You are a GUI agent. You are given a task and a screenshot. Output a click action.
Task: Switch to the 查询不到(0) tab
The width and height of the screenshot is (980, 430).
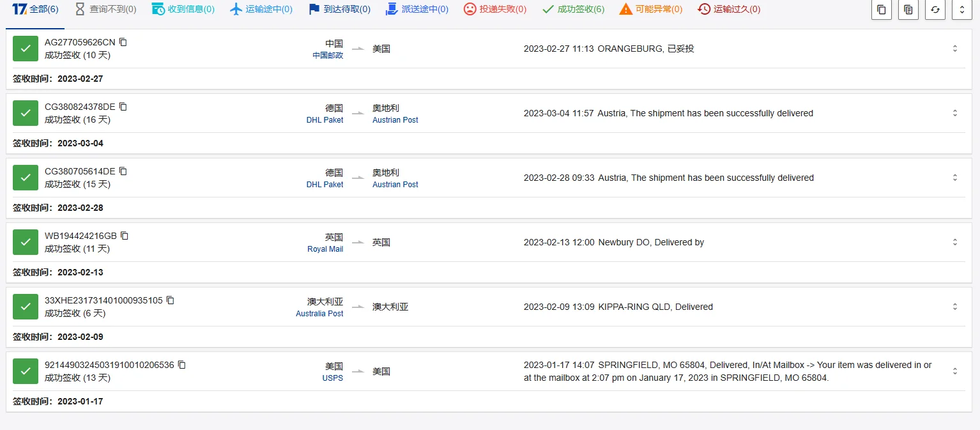[x=105, y=10]
